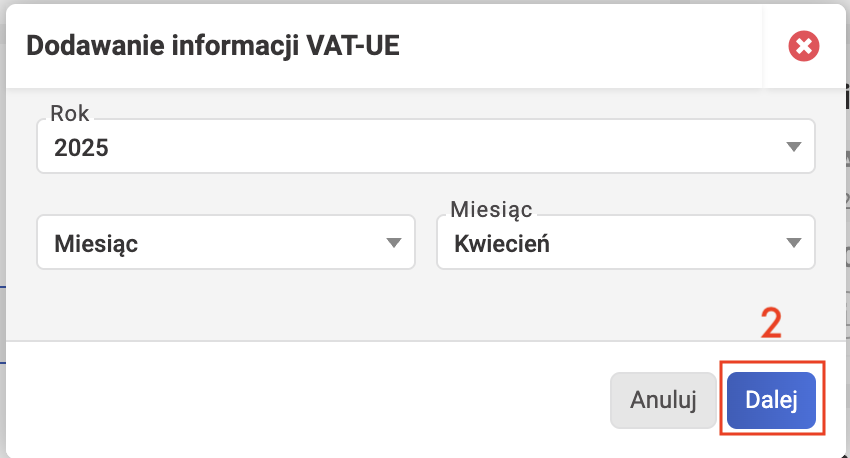Proceed with the blue Dalej button

coord(771,400)
